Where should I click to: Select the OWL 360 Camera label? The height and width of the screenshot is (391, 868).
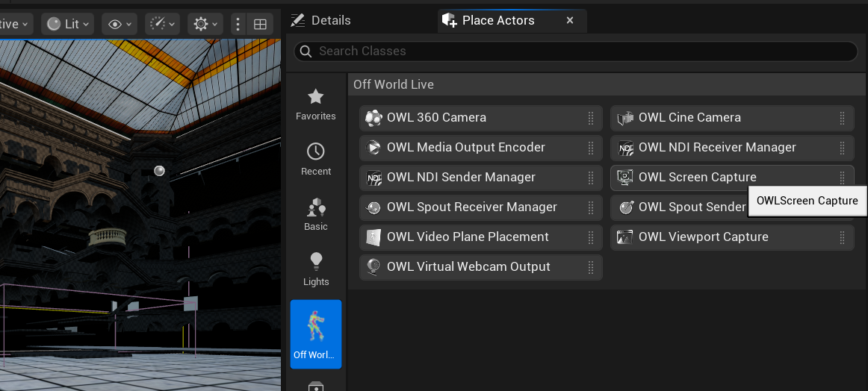436,117
